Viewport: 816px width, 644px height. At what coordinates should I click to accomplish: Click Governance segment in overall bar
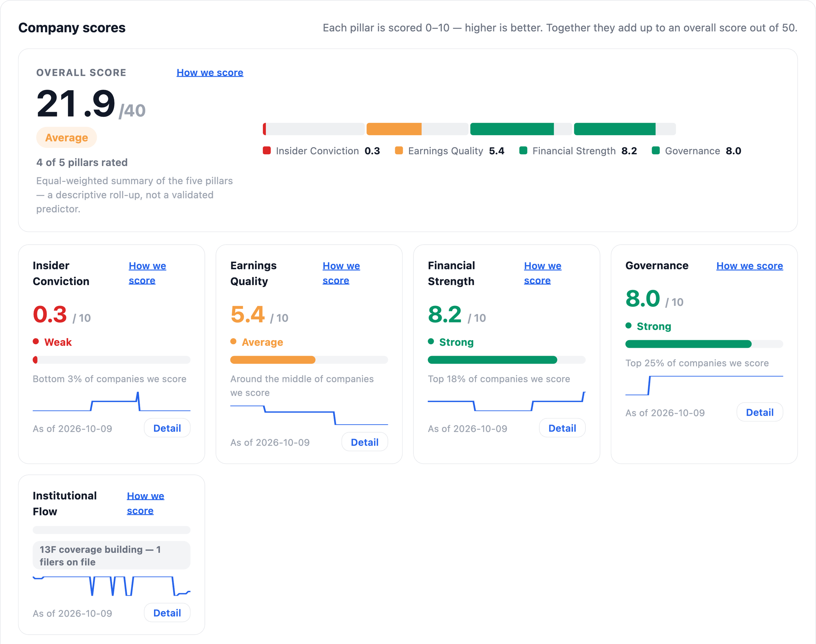point(614,129)
